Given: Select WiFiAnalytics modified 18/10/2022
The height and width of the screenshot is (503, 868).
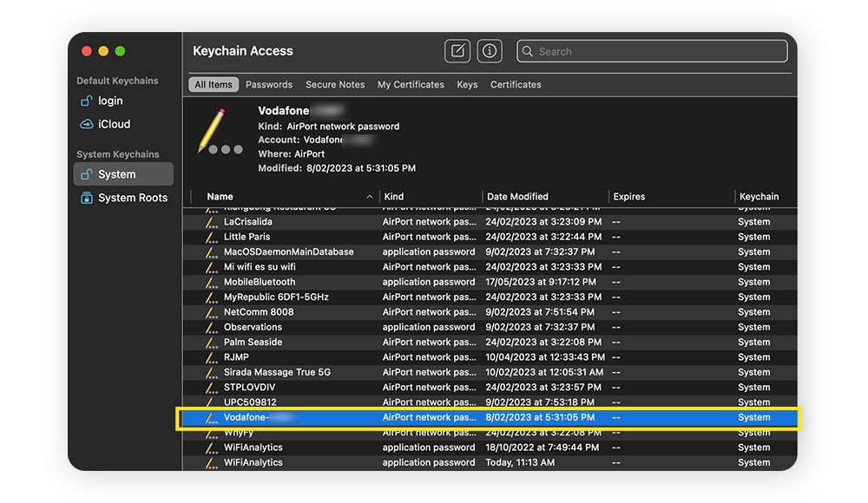Looking at the screenshot, I should click(x=490, y=447).
